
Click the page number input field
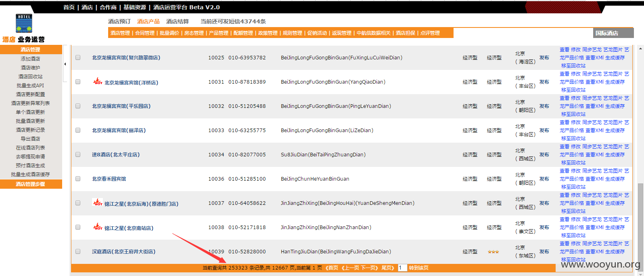tap(402, 268)
